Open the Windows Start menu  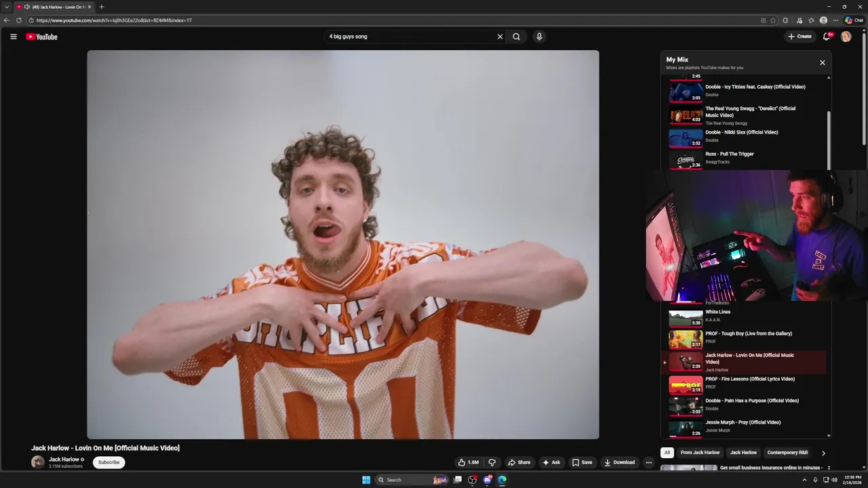click(366, 480)
